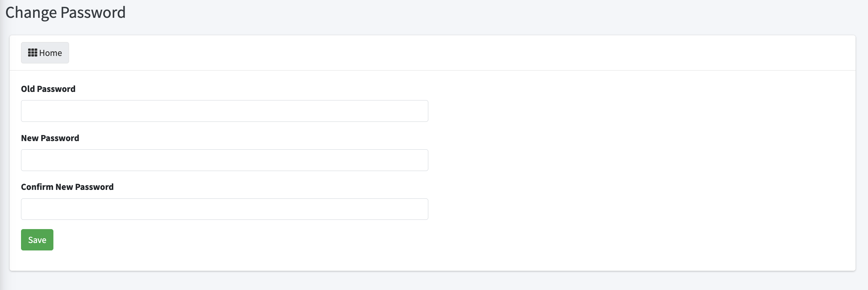Focus the New Password input field
Viewport: 868px width, 290px height.
(x=225, y=160)
